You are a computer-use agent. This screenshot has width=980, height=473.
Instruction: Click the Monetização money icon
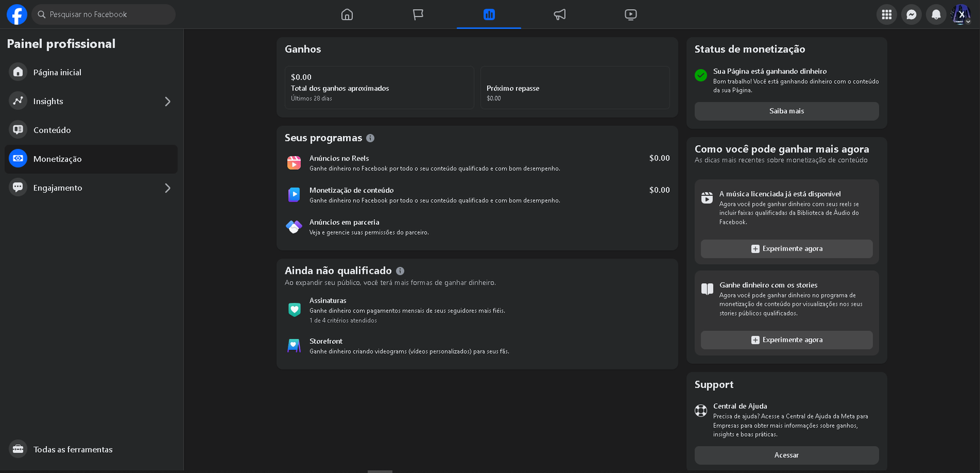click(18, 158)
